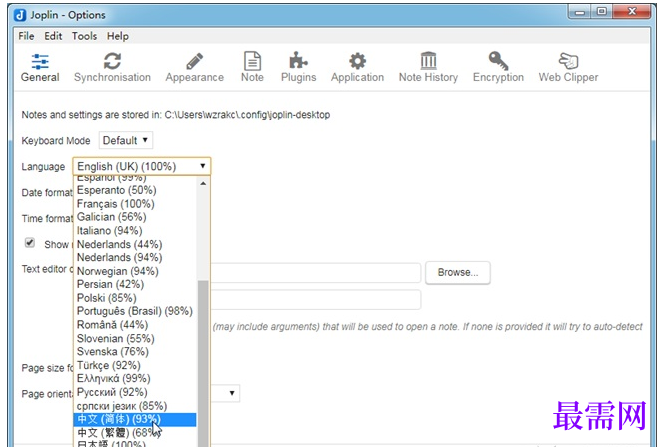Click the language list scroll-up arrow
Image resolution: width=665 pixels, height=447 pixels.
pos(203,183)
